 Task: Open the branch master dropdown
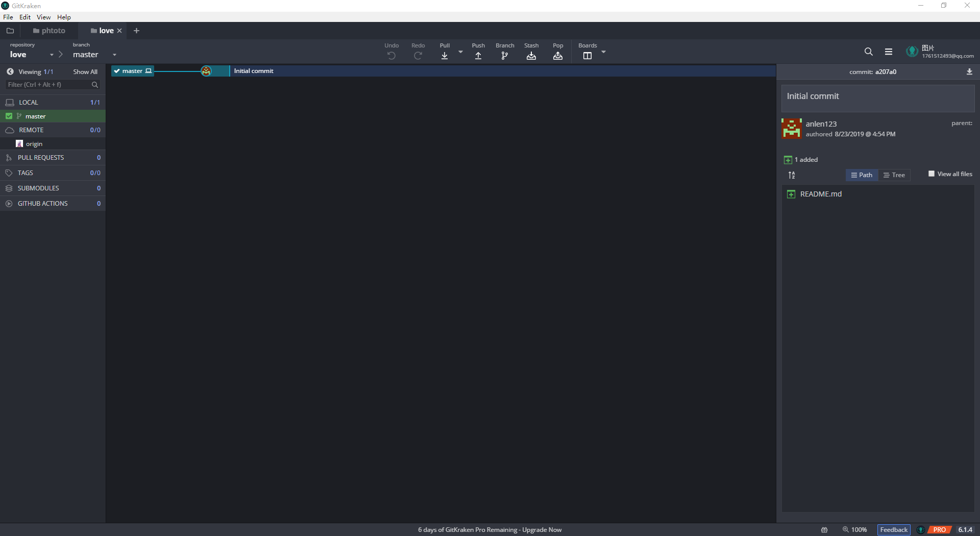click(x=114, y=55)
